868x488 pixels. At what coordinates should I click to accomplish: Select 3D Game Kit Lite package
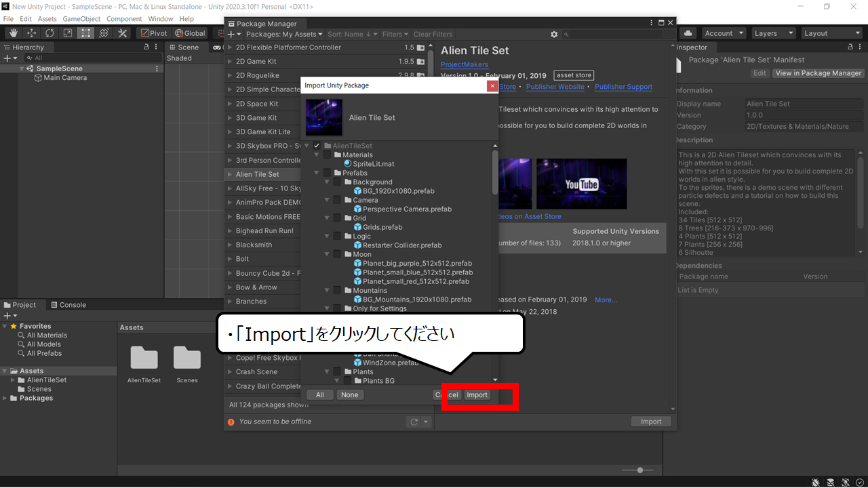[263, 132]
